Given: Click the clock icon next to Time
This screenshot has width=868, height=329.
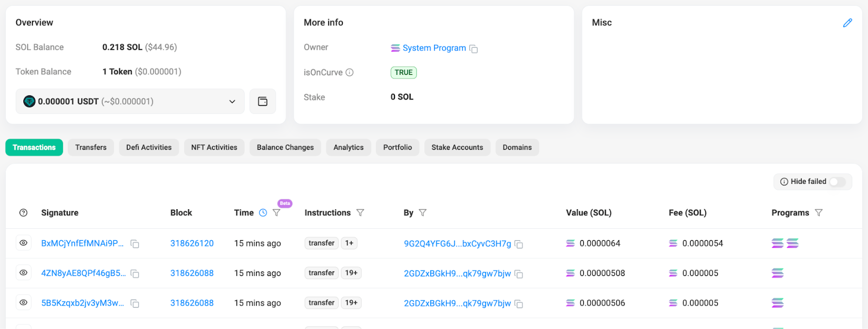Looking at the screenshot, I should click(x=263, y=213).
